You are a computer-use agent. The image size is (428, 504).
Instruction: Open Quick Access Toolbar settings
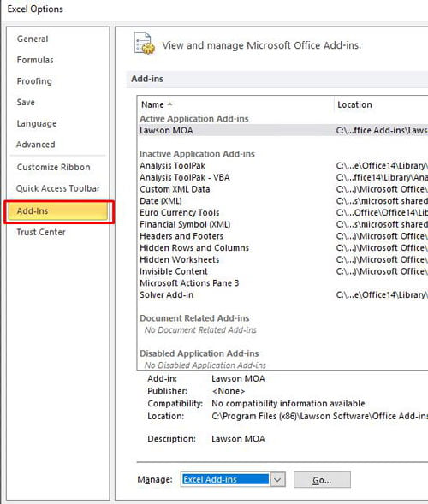(58, 188)
